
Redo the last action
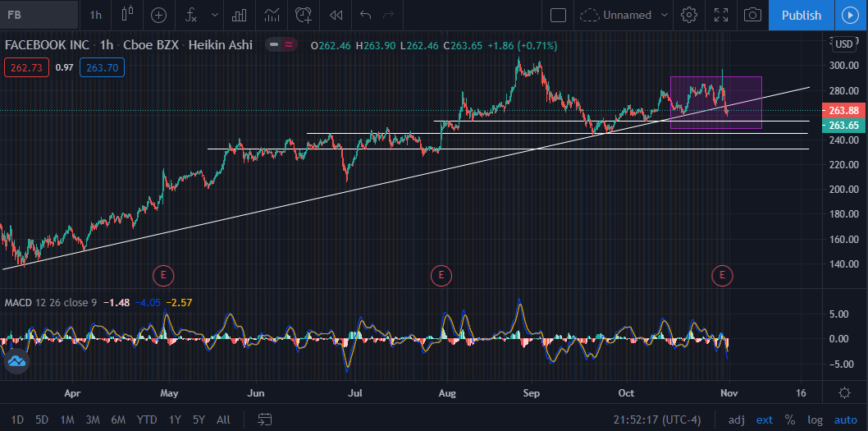point(389,15)
